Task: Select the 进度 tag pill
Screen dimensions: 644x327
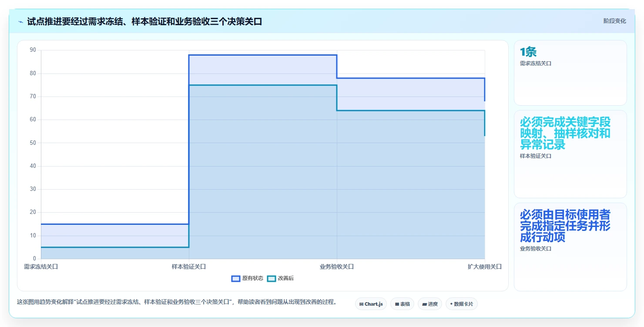Action: [x=430, y=304]
